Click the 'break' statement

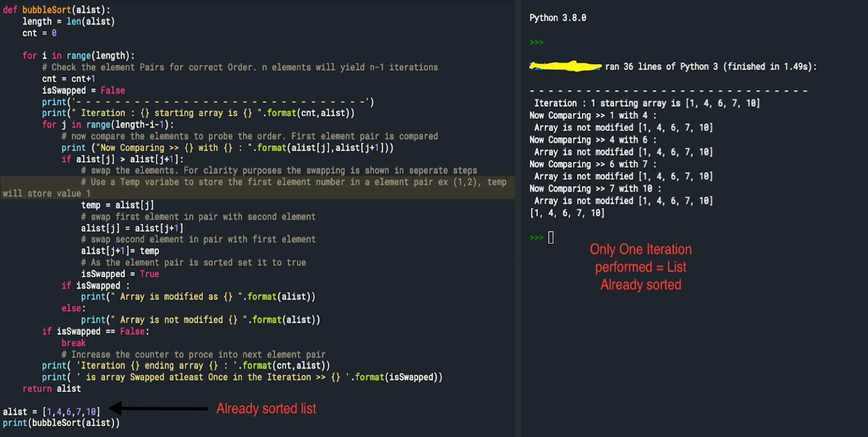point(74,343)
